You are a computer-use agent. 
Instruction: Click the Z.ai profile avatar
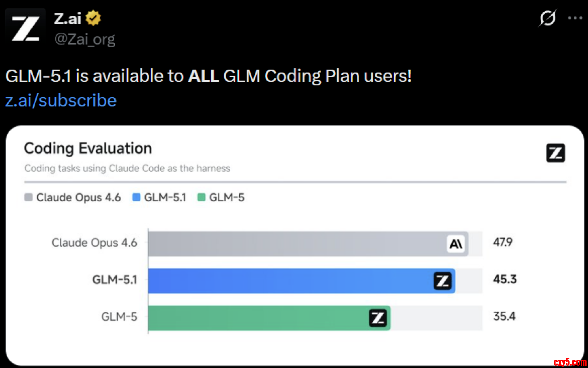coord(26,29)
